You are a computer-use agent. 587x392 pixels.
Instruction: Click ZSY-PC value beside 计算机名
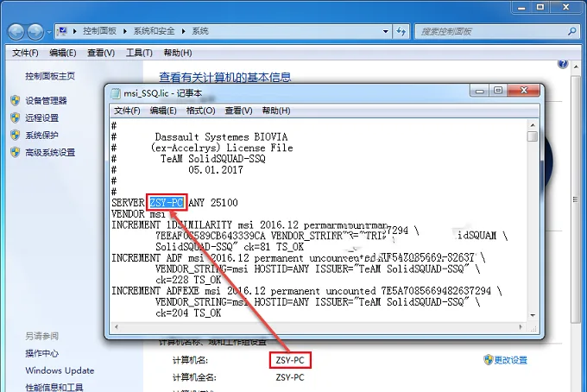click(290, 360)
